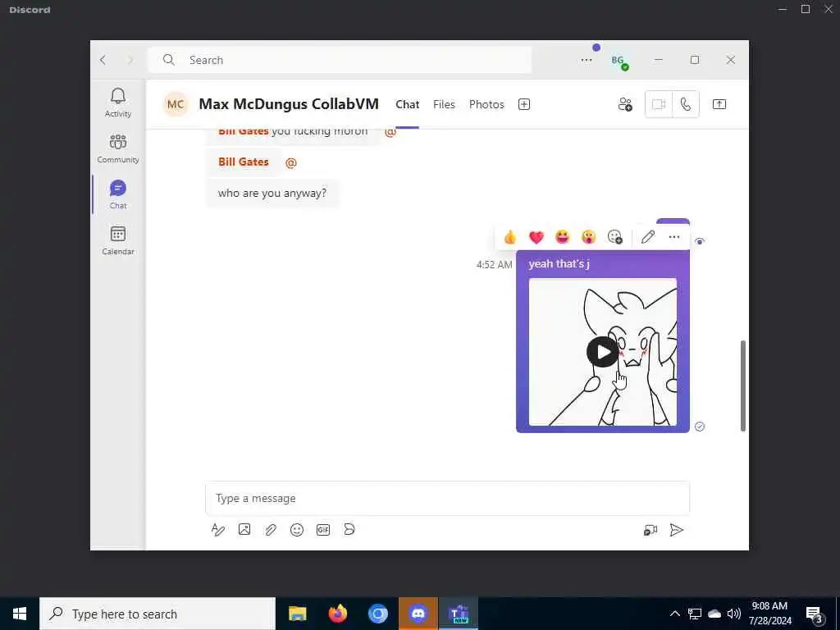Open the volume control in tray

(x=734, y=614)
